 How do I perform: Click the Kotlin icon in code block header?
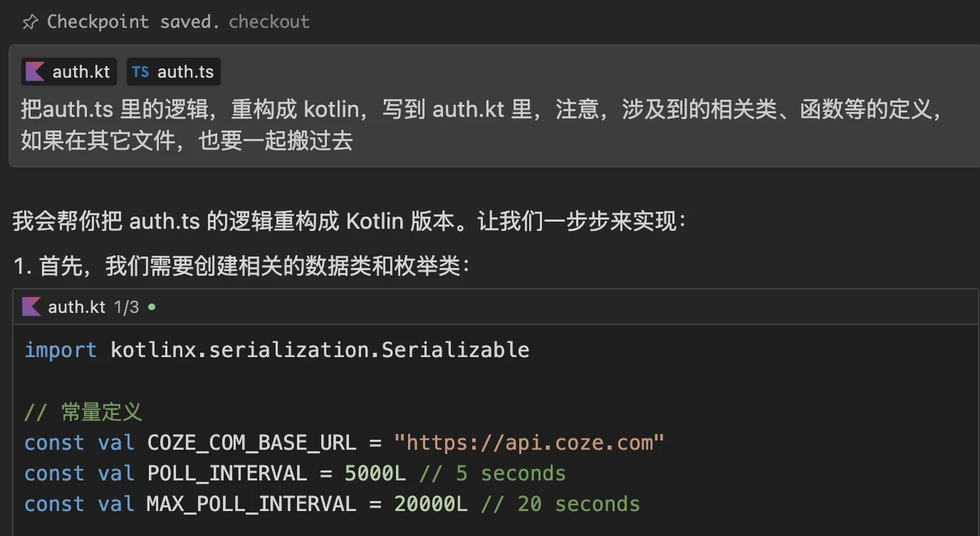[31, 307]
